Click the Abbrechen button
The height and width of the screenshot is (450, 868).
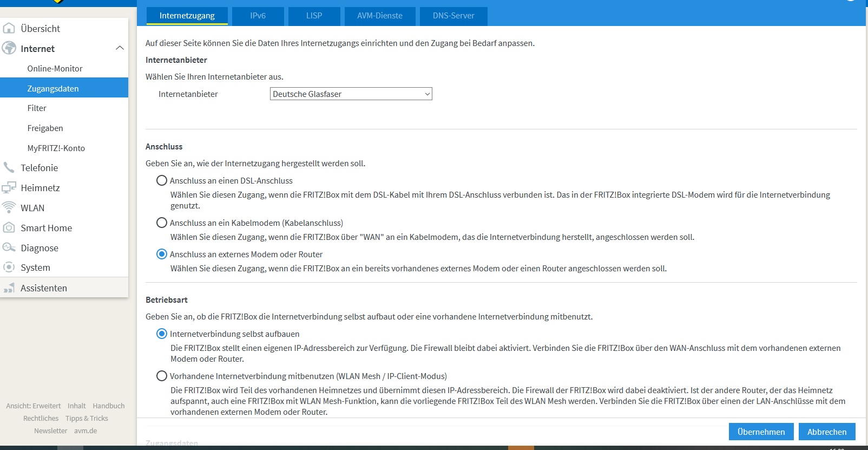[827, 432]
